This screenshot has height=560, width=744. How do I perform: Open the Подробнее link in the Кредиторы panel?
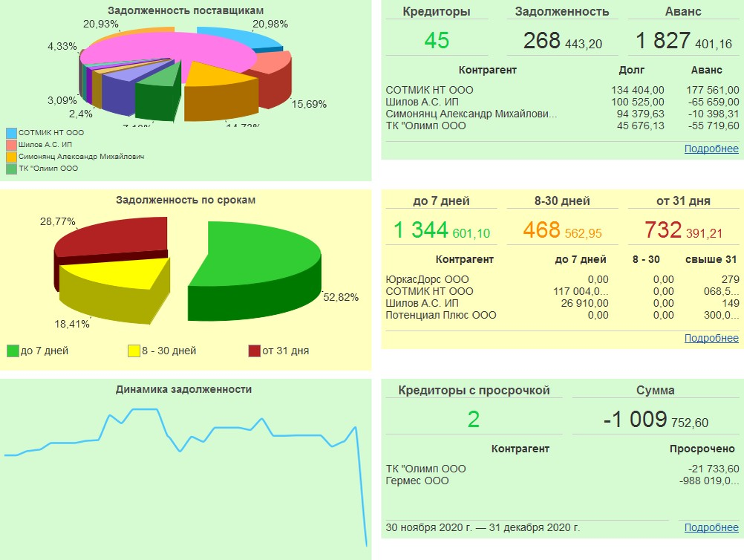pos(711,149)
